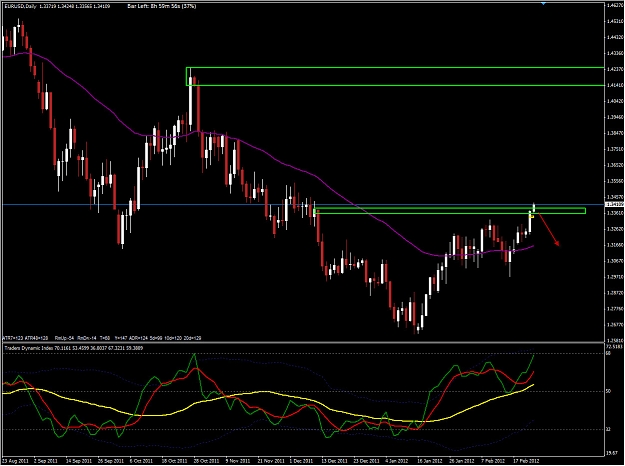The width and height of the screenshot is (625, 466).
Task: Click the 6 Oct 2011 date label
Action: pyautogui.click(x=141, y=461)
